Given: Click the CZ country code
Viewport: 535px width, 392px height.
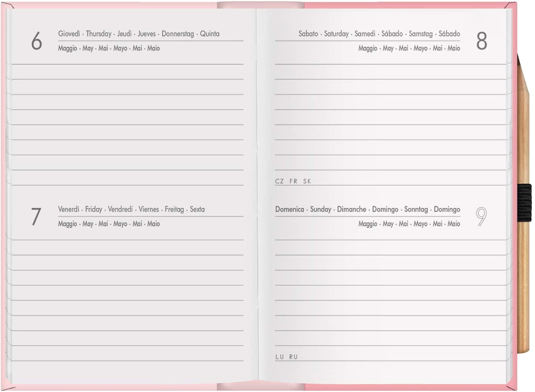Looking at the screenshot, I should coord(279,181).
